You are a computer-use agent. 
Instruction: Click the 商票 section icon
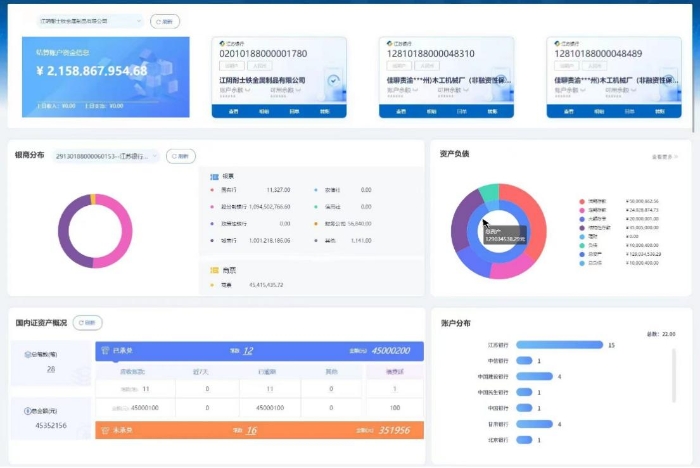click(x=214, y=270)
